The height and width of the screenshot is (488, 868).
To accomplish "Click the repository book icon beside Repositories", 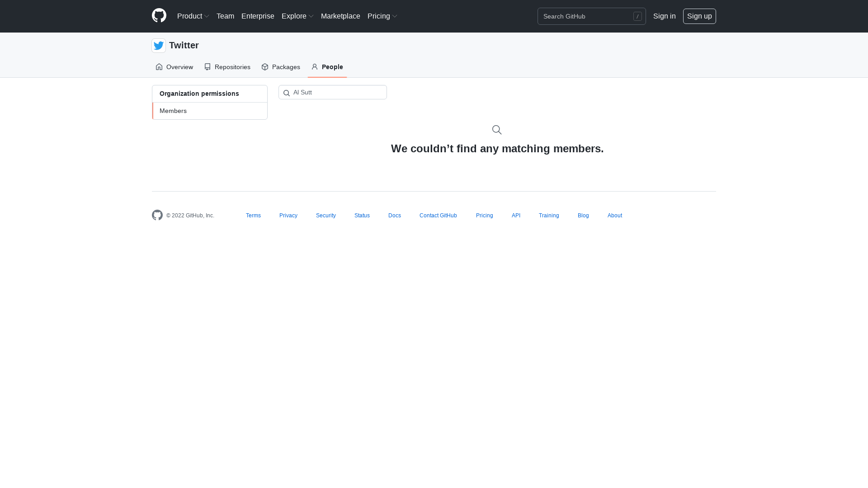I will (208, 66).
